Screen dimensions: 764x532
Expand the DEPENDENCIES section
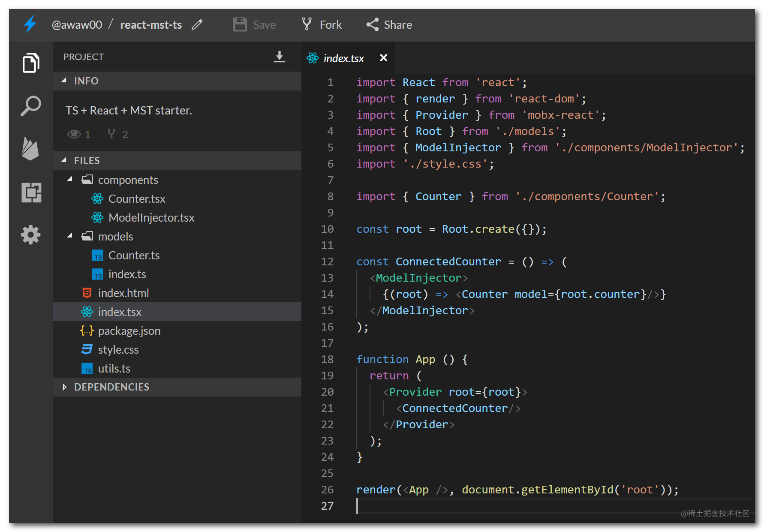pos(64,387)
